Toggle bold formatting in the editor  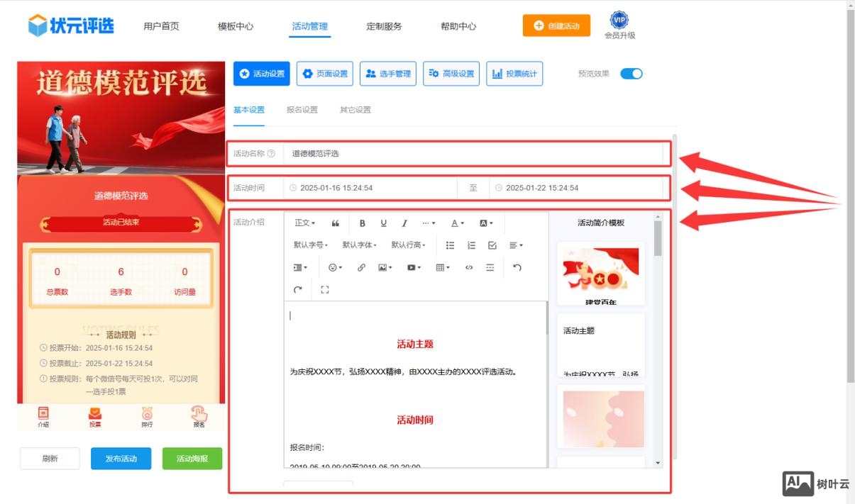(x=362, y=223)
